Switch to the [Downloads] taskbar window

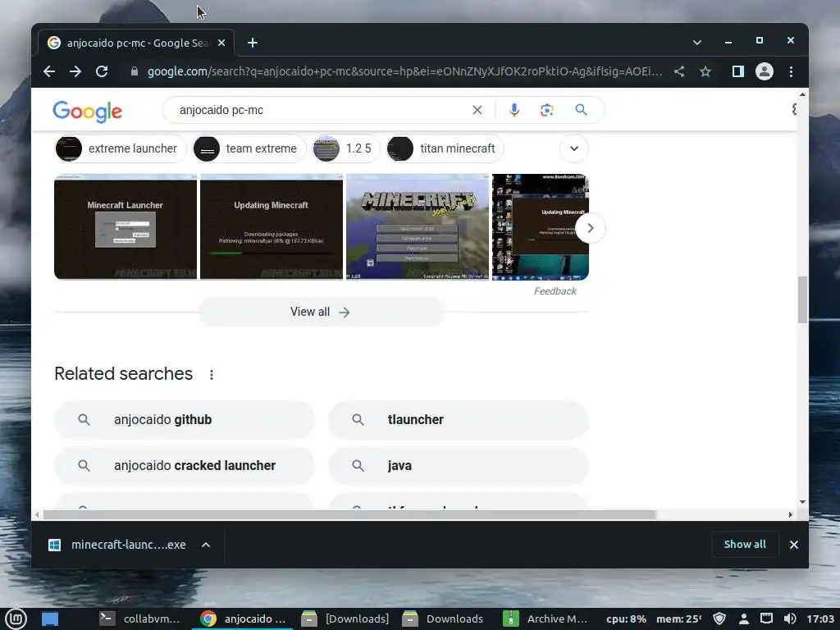click(x=345, y=619)
